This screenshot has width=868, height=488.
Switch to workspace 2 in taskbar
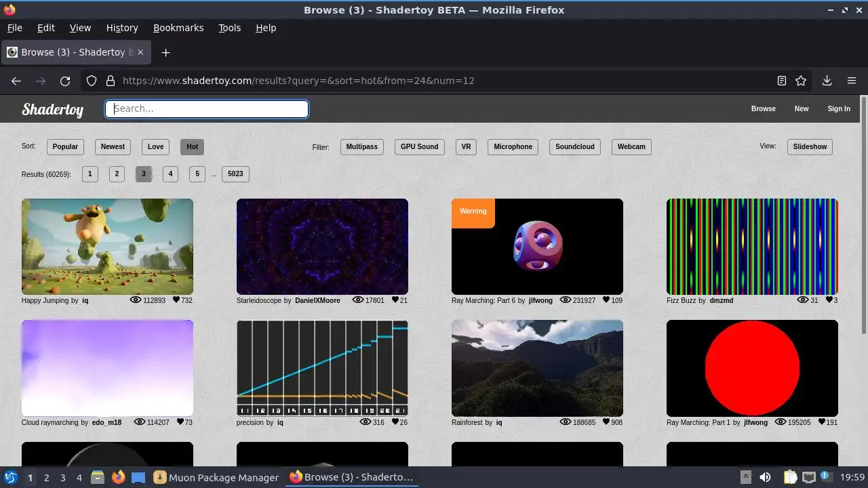(46, 477)
